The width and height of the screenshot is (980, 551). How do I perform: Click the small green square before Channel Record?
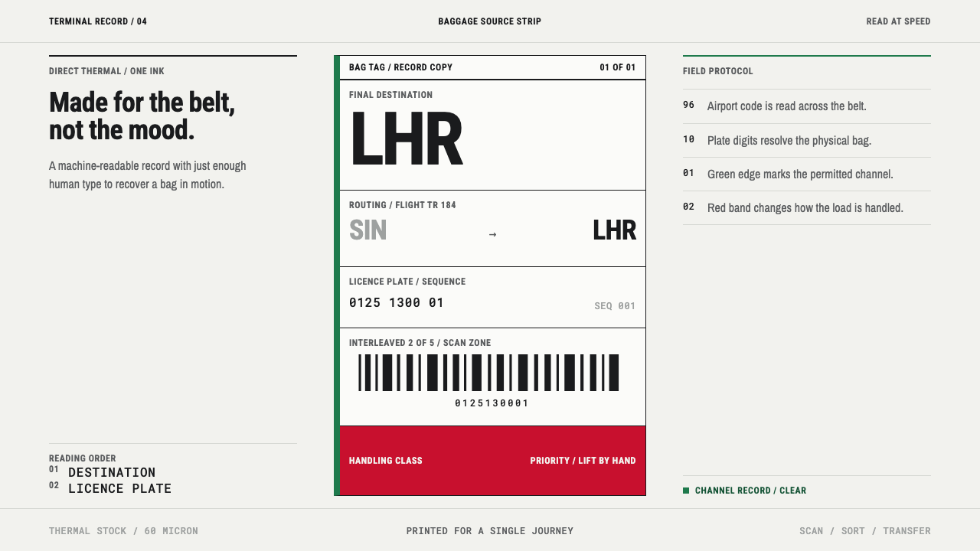click(x=686, y=491)
